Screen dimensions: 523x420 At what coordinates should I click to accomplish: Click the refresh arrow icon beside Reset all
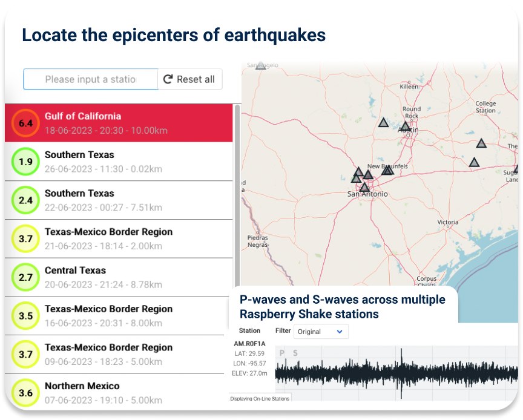click(167, 79)
